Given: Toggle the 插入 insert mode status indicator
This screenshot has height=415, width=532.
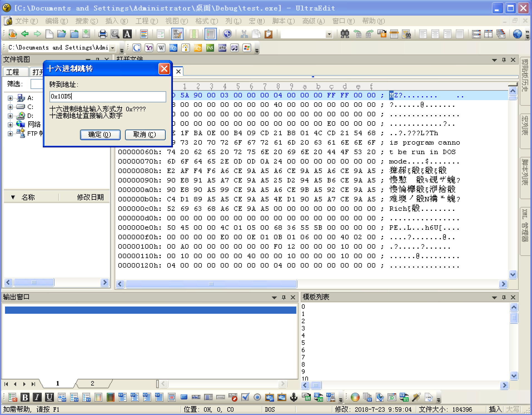Looking at the screenshot, I should [x=496, y=409].
